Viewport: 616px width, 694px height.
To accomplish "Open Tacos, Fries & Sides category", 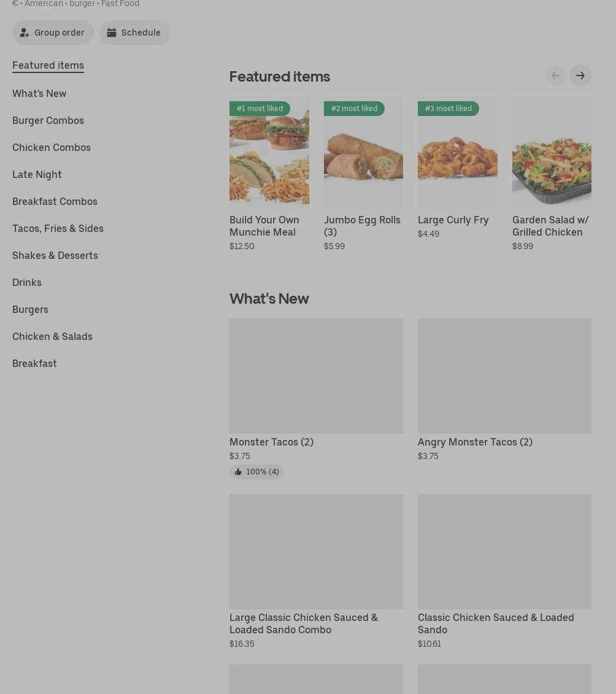I will pos(58,228).
